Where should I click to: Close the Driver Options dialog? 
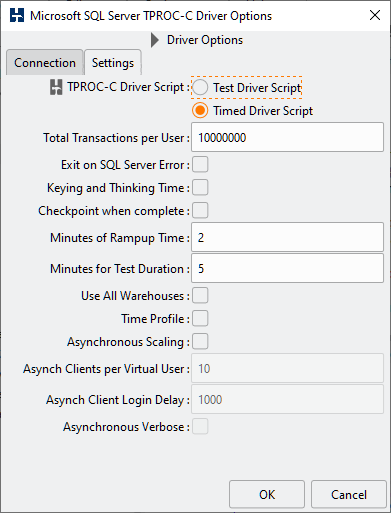[x=375, y=15]
